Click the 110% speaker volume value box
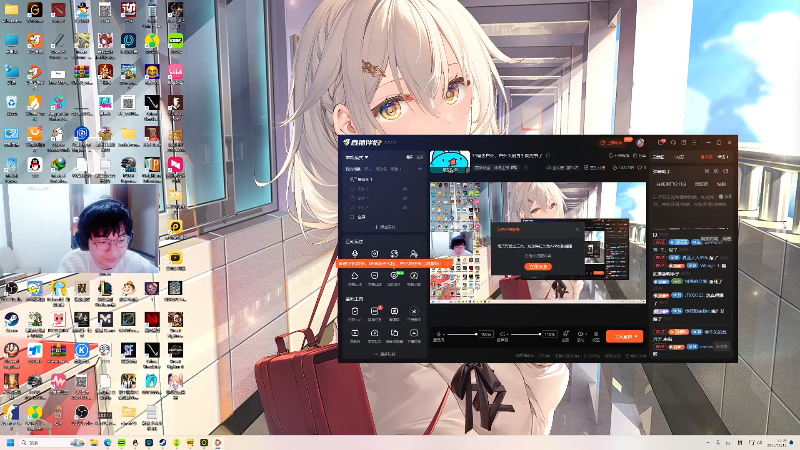 (x=549, y=334)
